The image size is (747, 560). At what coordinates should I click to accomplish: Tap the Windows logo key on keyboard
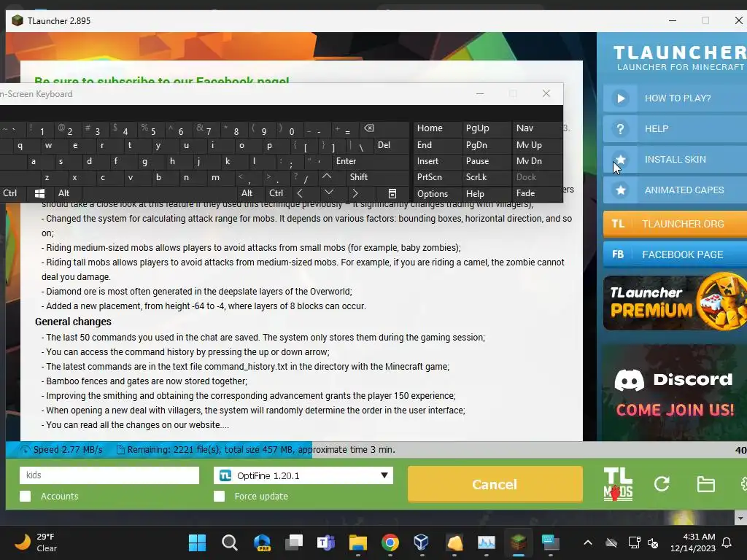[x=39, y=193]
